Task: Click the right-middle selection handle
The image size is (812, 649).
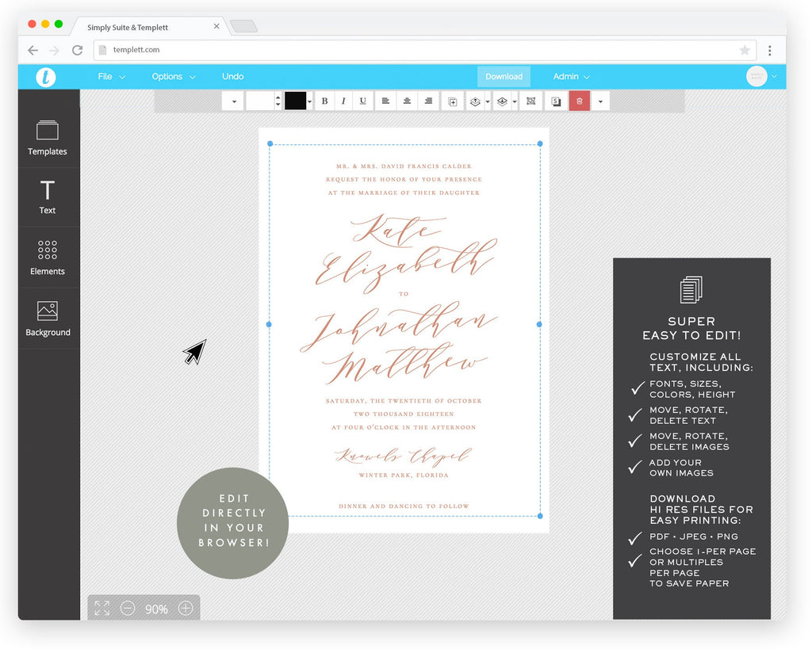Action: pyautogui.click(x=539, y=324)
